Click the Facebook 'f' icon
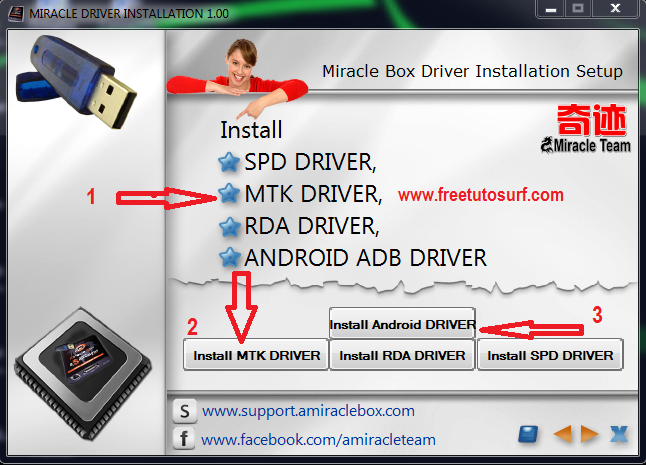This screenshot has width=646, height=465. (x=184, y=438)
